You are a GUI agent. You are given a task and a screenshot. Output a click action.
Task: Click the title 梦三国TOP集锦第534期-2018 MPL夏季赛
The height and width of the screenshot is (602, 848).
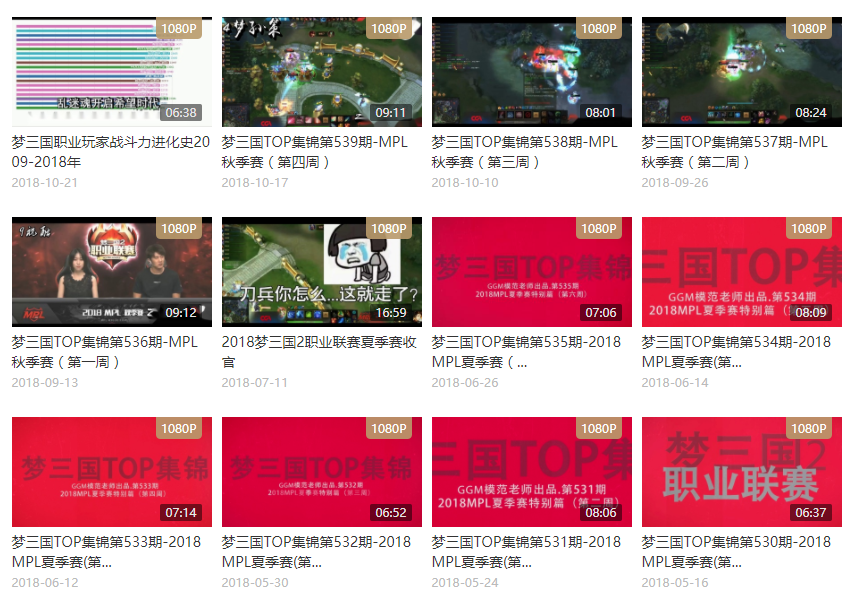coord(736,352)
